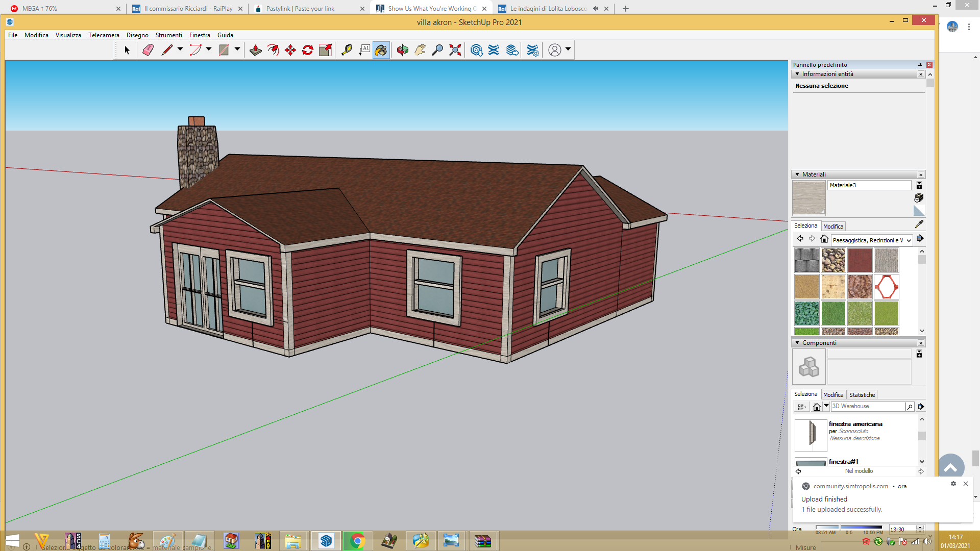980x551 pixels.
Task: Select the Eraser tool
Action: coord(148,50)
